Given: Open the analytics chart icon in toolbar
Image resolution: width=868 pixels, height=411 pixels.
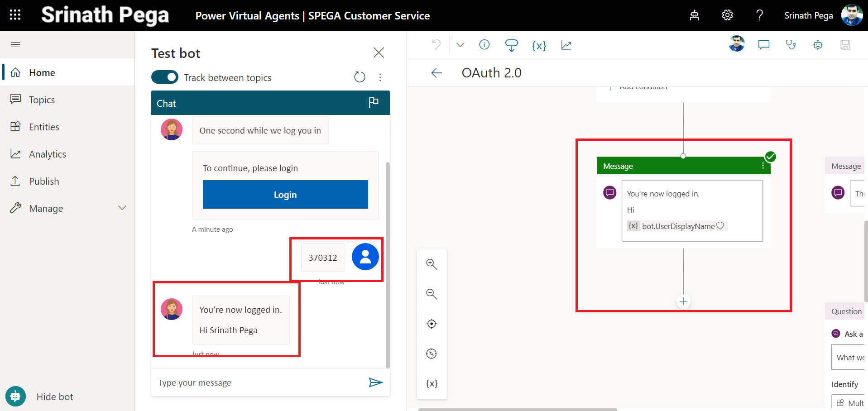Looking at the screenshot, I should [566, 45].
